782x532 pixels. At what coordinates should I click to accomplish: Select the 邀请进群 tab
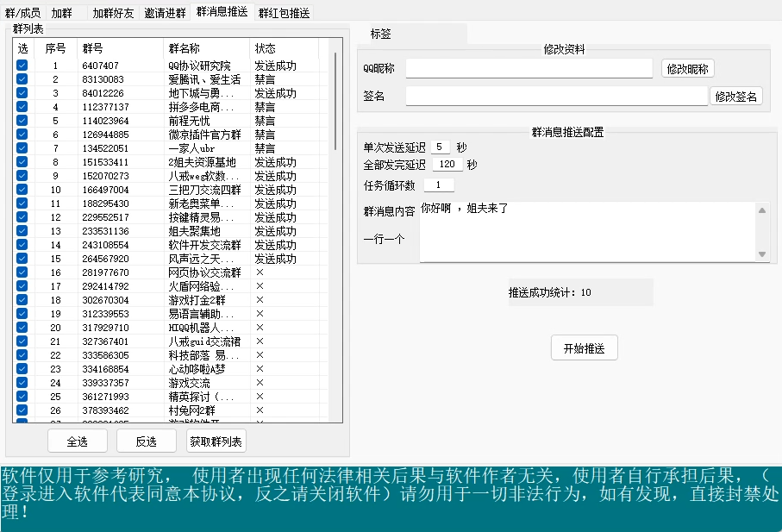tap(165, 13)
